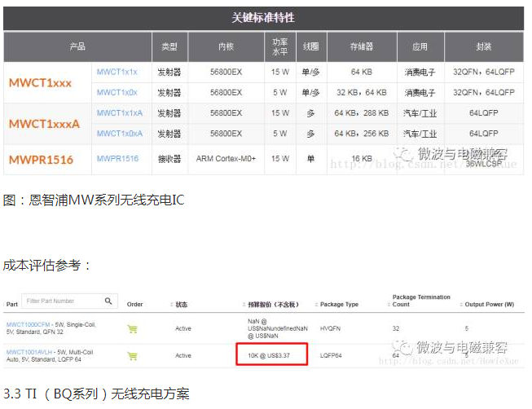Click the cart icon for MWCT1000CFM

[132, 328]
